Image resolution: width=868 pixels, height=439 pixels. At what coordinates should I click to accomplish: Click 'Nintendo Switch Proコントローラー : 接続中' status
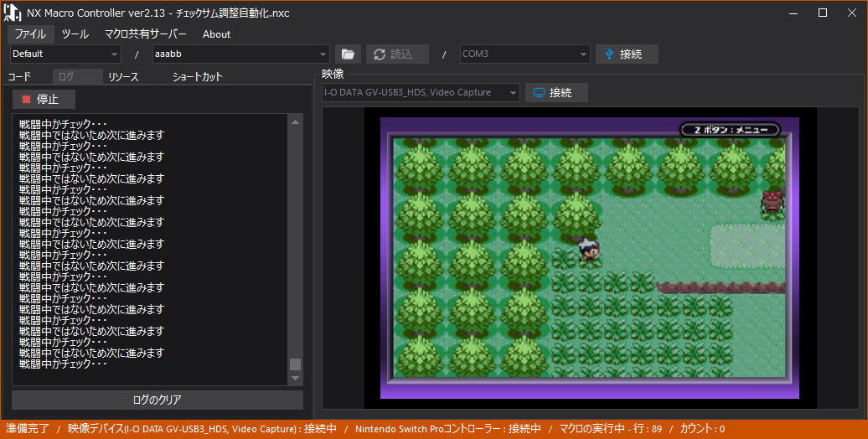tap(448, 428)
